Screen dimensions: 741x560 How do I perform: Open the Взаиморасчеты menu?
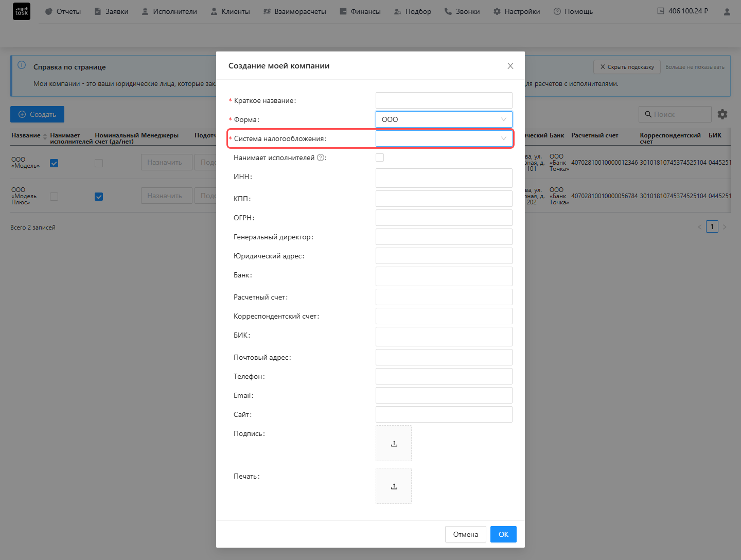tap(295, 11)
